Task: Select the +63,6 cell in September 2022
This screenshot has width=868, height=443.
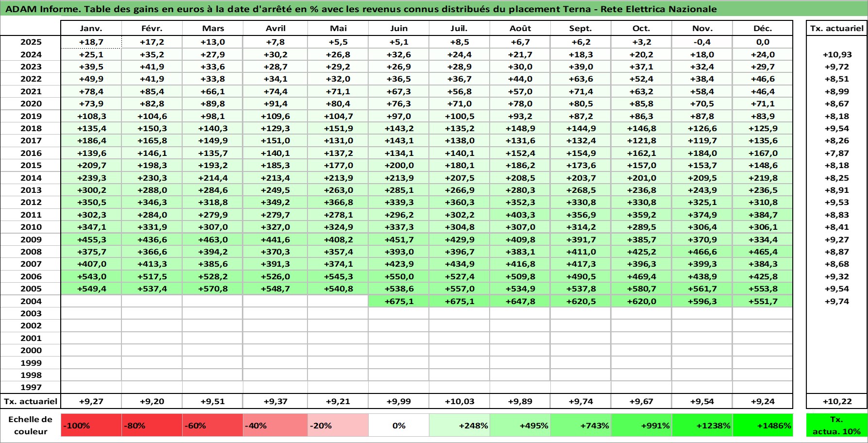Action: [581, 79]
